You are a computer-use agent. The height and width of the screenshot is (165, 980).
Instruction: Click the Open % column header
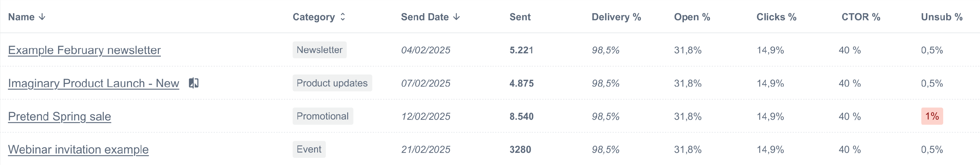pos(692,17)
